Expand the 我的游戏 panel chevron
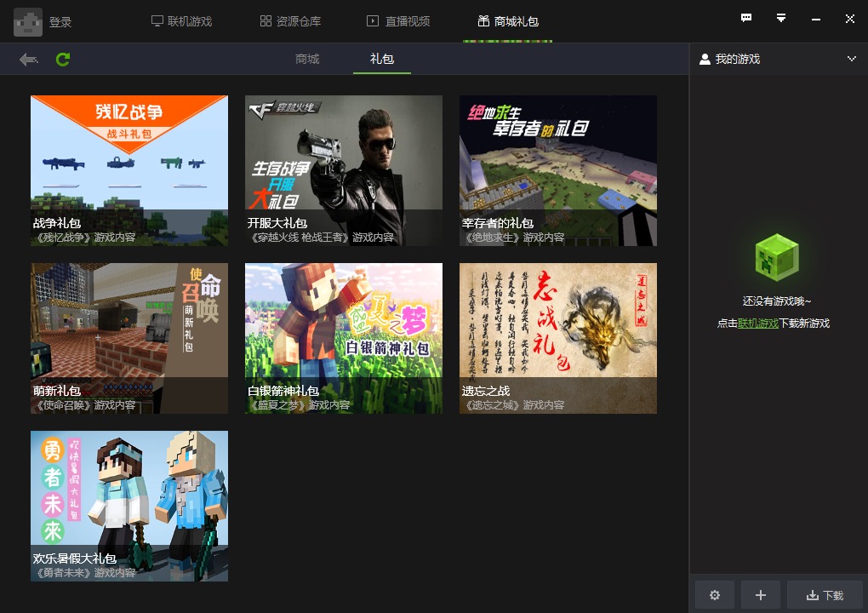Screen dimensions: 868x613 (851, 59)
